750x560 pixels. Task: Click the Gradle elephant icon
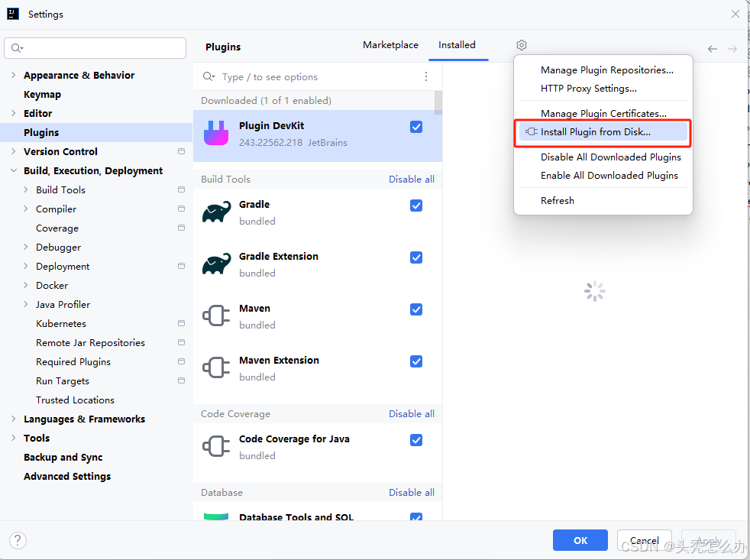point(216,212)
